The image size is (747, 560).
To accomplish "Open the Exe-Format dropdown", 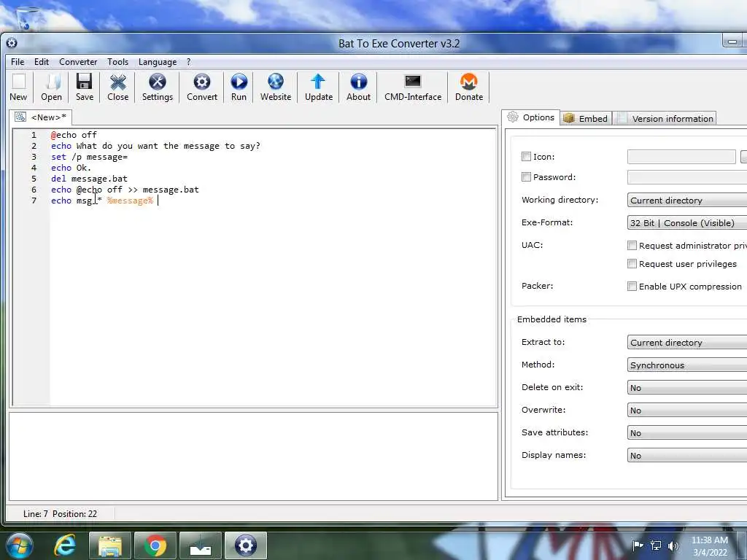I will [x=687, y=222].
